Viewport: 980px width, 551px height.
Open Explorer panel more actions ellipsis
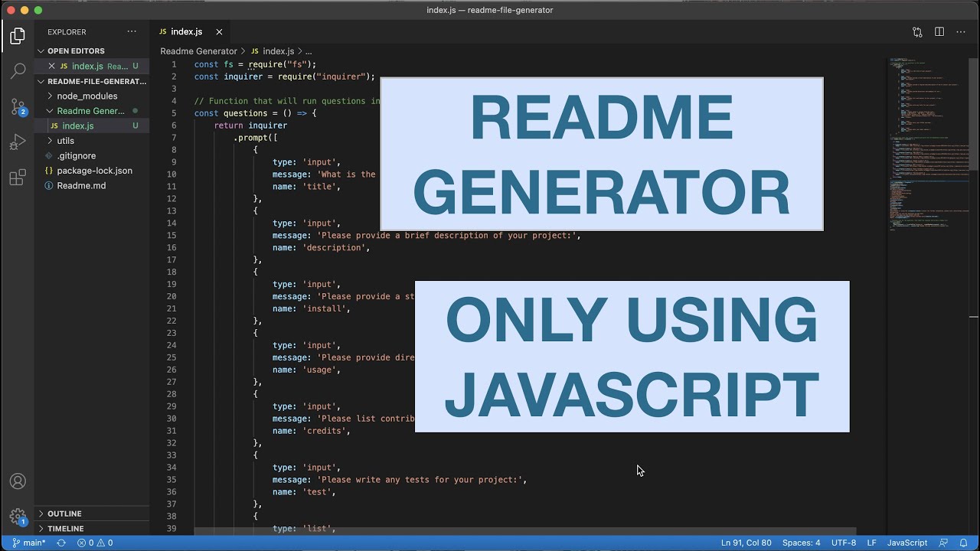click(132, 31)
